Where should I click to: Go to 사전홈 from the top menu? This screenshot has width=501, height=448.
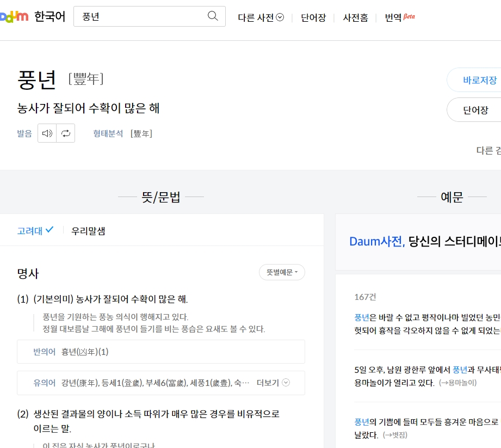coord(355,17)
